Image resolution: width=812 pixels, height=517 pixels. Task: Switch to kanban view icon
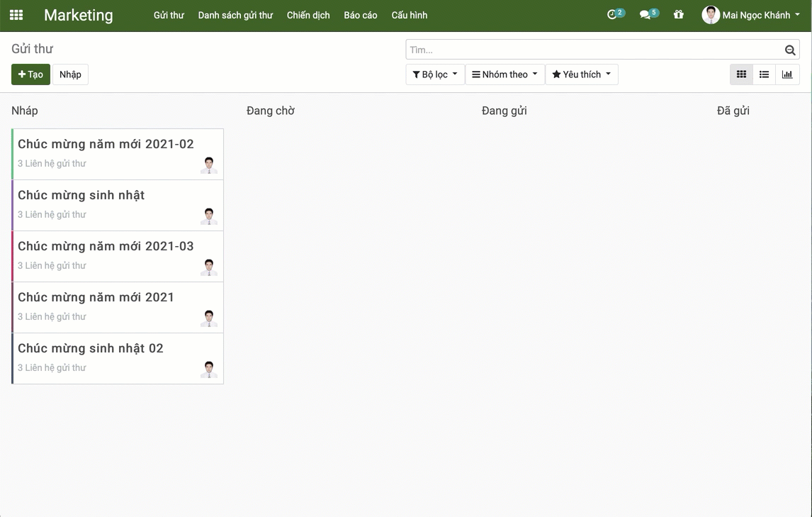click(742, 74)
